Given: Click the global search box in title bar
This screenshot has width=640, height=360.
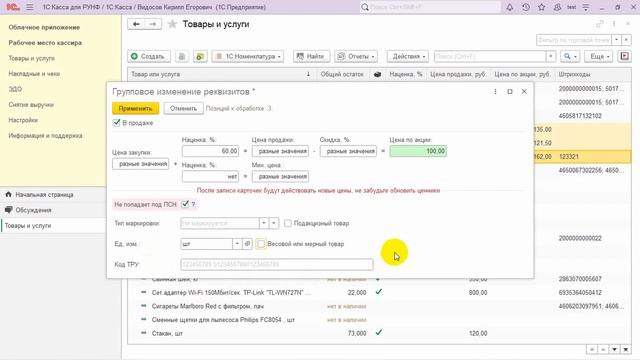Looking at the screenshot, I should coord(430,7).
